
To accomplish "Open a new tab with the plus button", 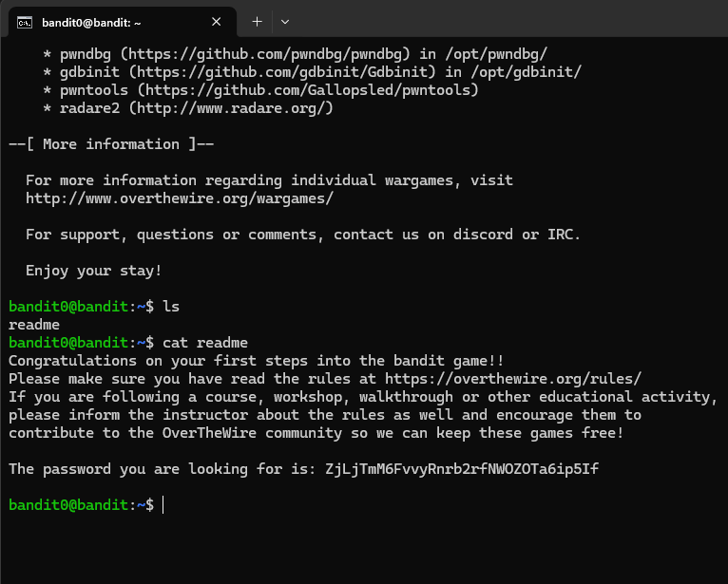I will click(x=257, y=21).
